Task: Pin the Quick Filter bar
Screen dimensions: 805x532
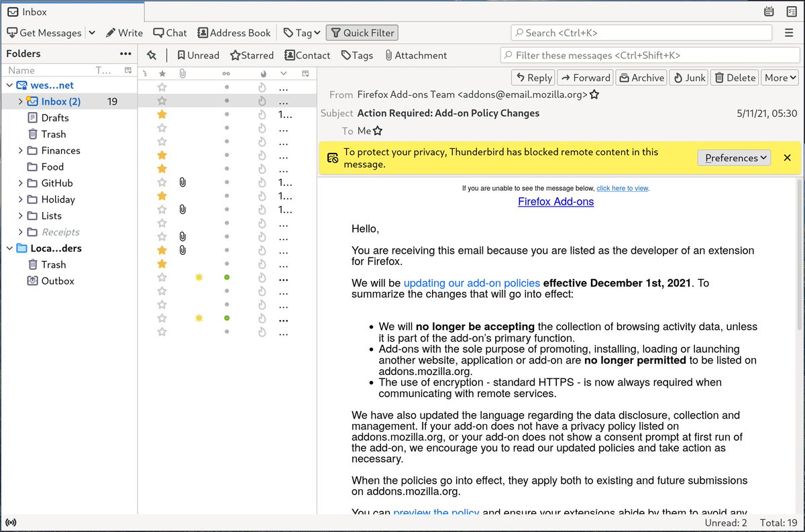Action: pyautogui.click(x=152, y=55)
